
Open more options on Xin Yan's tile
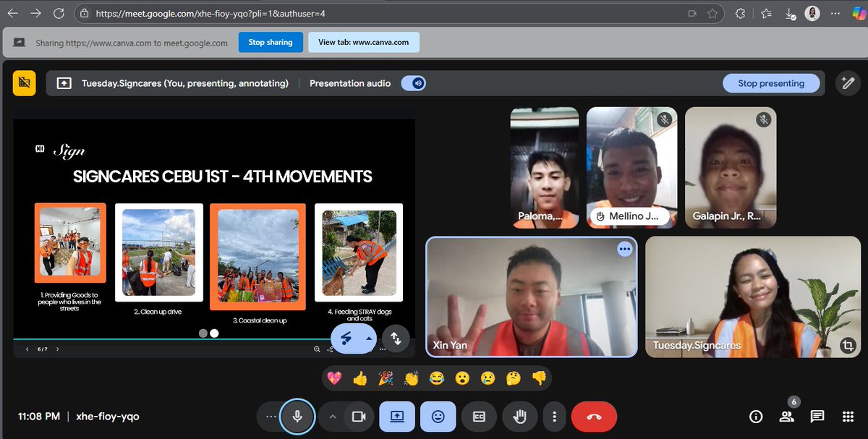click(x=624, y=249)
